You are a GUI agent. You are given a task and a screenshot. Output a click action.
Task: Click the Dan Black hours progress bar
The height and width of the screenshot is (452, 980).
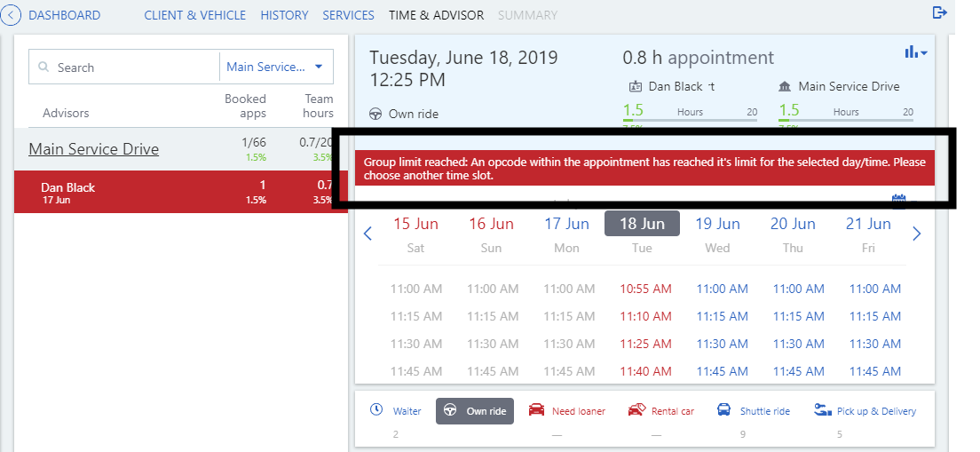click(x=690, y=119)
